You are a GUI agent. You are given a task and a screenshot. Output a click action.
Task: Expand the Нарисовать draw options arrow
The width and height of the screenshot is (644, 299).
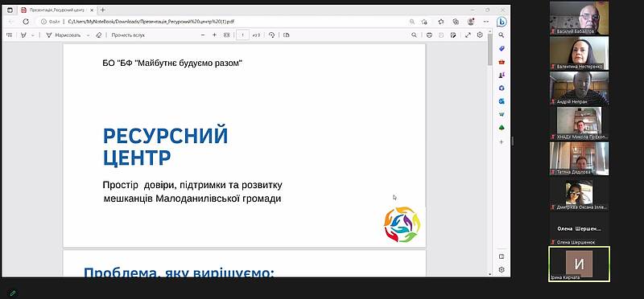pyautogui.click(x=88, y=35)
